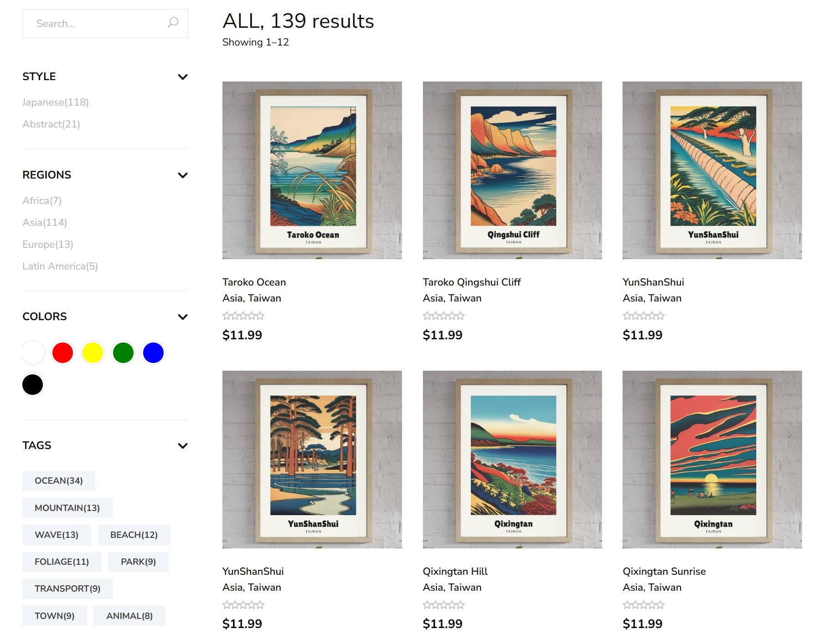This screenshot has width=824, height=644.
Task: Collapse the Style filter section
Action: click(182, 77)
